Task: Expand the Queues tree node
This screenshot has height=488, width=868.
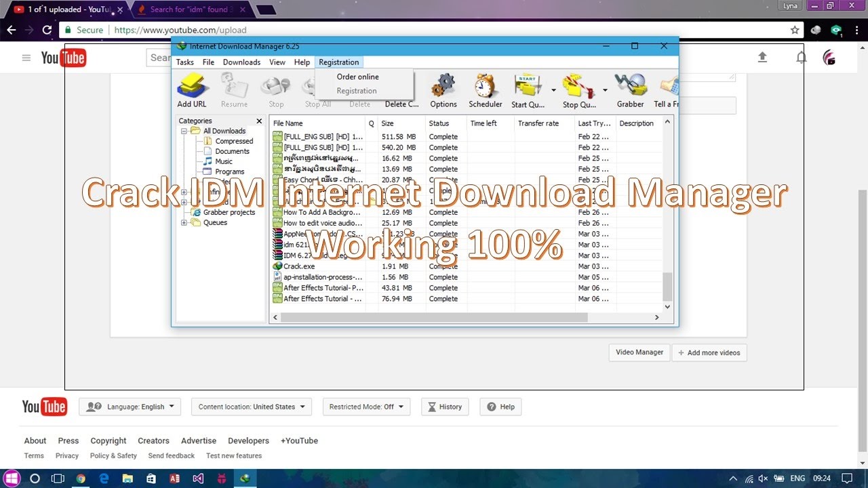Action: pyautogui.click(x=184, y=222)
